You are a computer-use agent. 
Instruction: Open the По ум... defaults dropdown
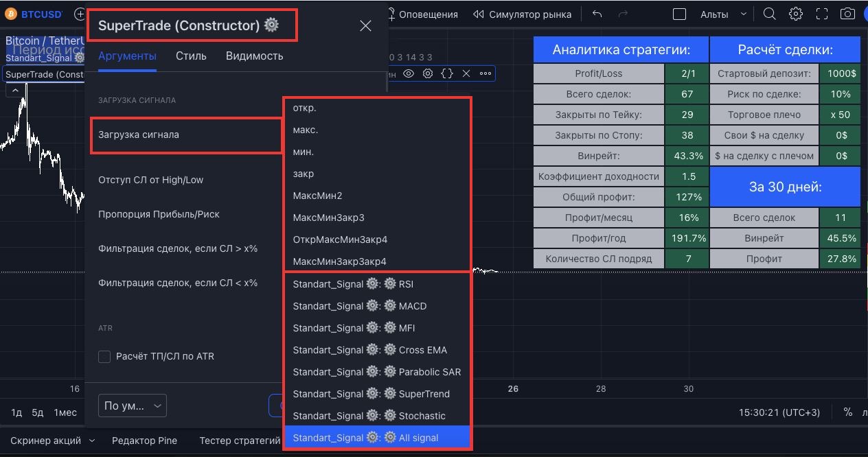point(133,406)
